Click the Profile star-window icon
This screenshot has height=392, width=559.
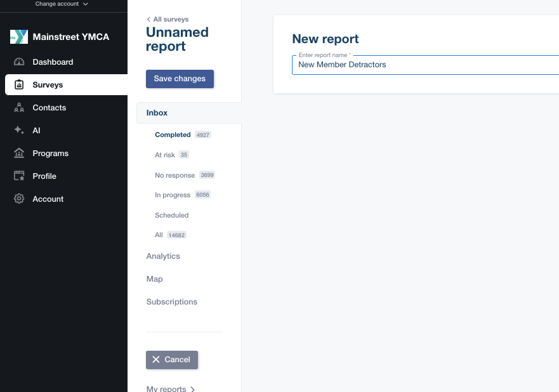pyautogui.click(x=19, y=176)
